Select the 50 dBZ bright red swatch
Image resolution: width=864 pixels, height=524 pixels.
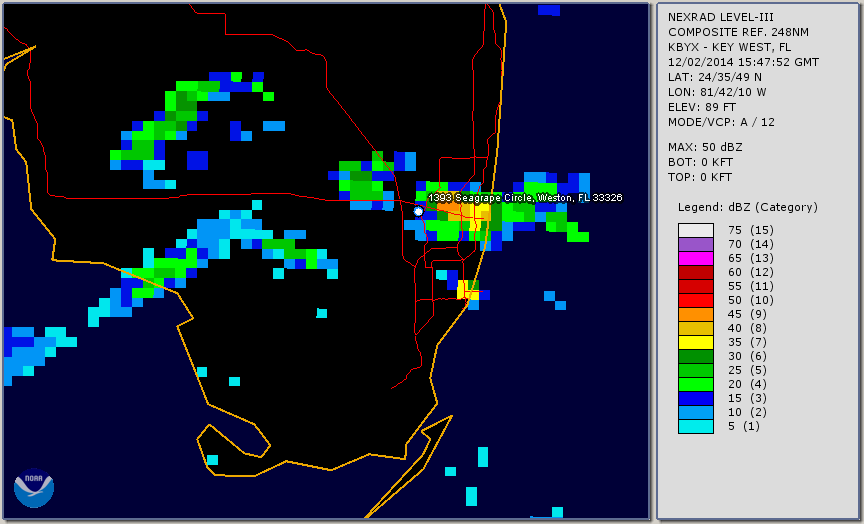pos(696,300)
